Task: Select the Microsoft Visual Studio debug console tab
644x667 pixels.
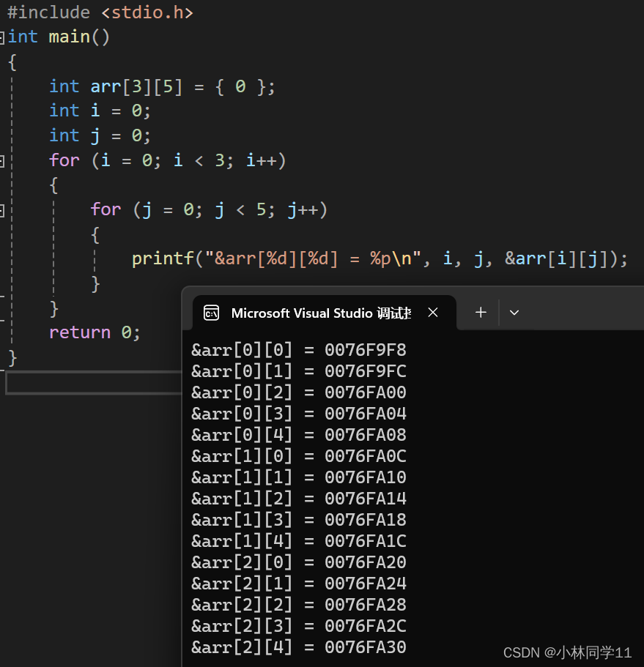Action: (x=325, y=313)
